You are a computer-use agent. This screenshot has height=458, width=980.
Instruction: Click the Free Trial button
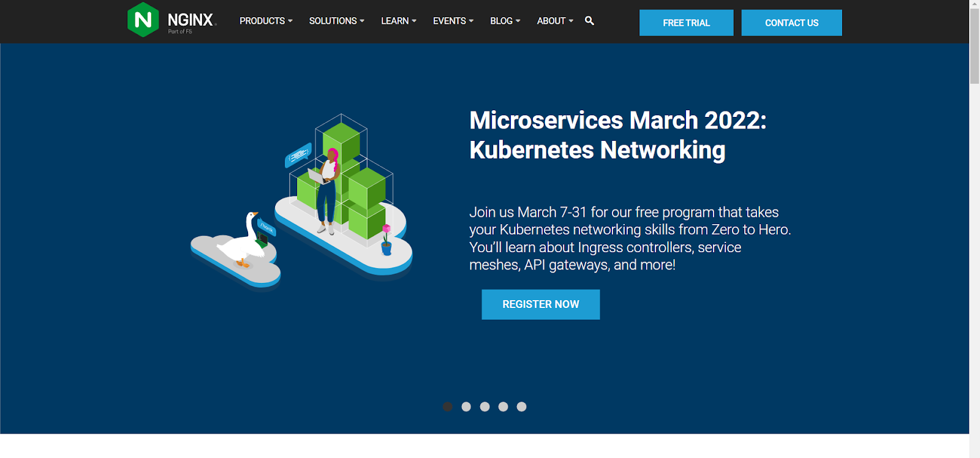pos(686,23)
